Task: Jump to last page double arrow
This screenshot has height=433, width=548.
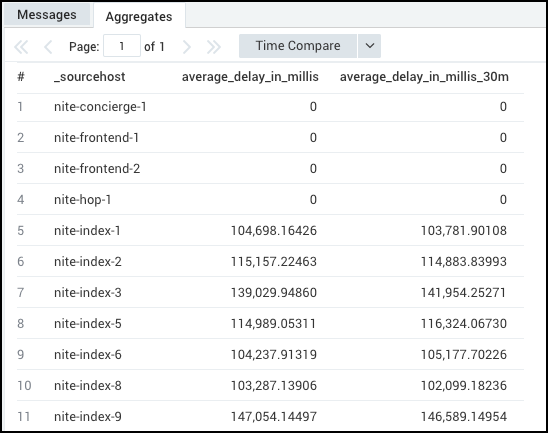Action: 214,46
